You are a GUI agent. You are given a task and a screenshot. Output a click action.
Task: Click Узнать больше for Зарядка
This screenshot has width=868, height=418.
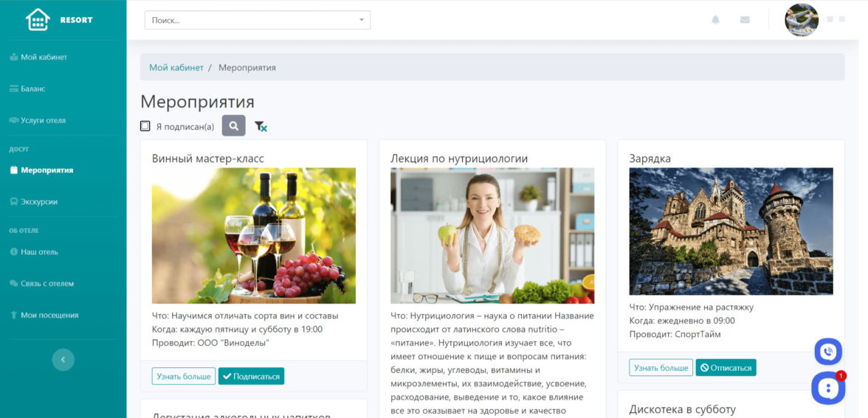point(661,368)
